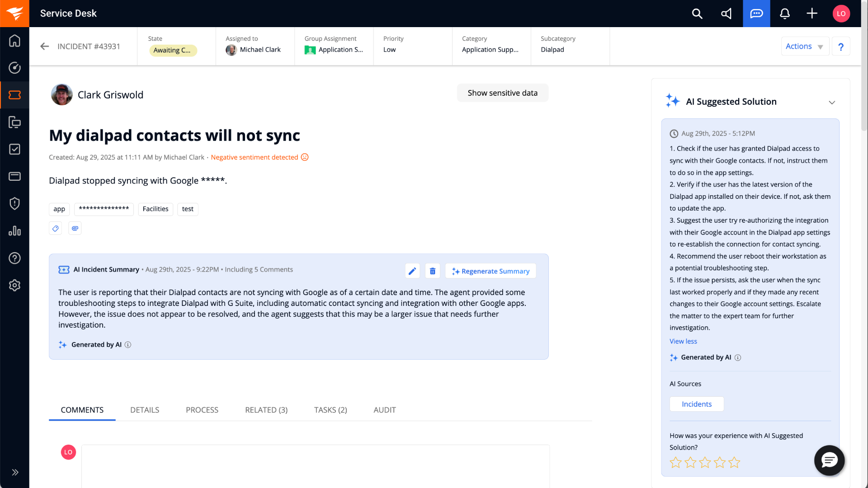The height and width of the screenshot is (488, 868).
Task: Rate experience one star
Action: [675, 462]
